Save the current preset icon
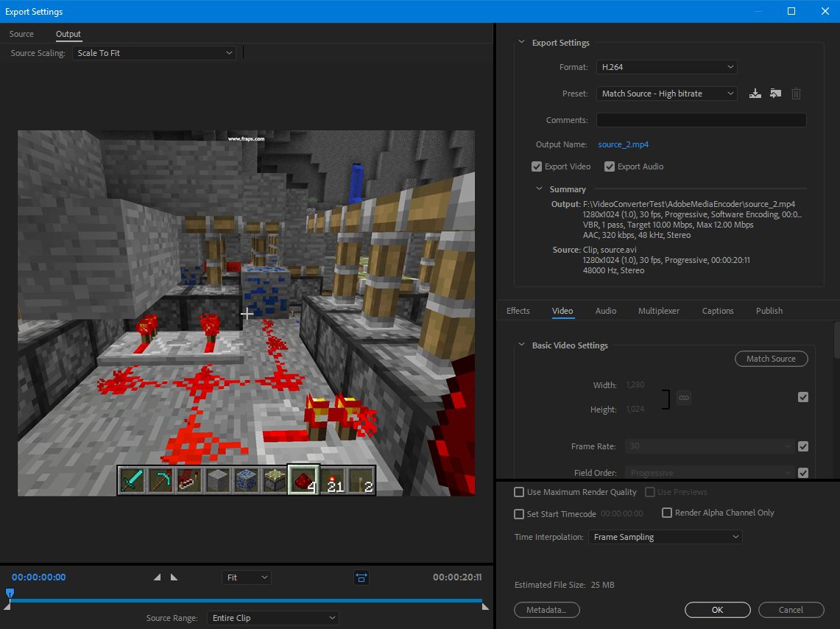This screenshot has height=629, width=840. pos(755,94)
